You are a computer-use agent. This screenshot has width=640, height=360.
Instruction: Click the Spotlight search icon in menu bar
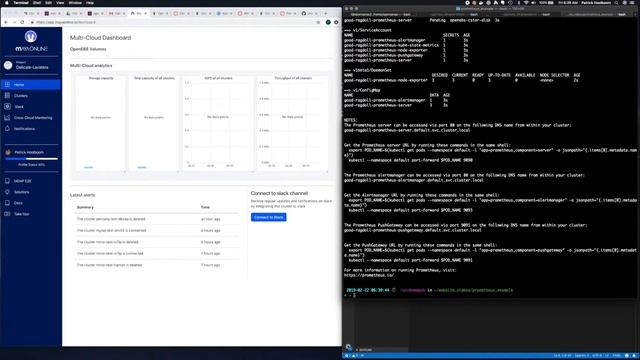[x=616, y=2]
